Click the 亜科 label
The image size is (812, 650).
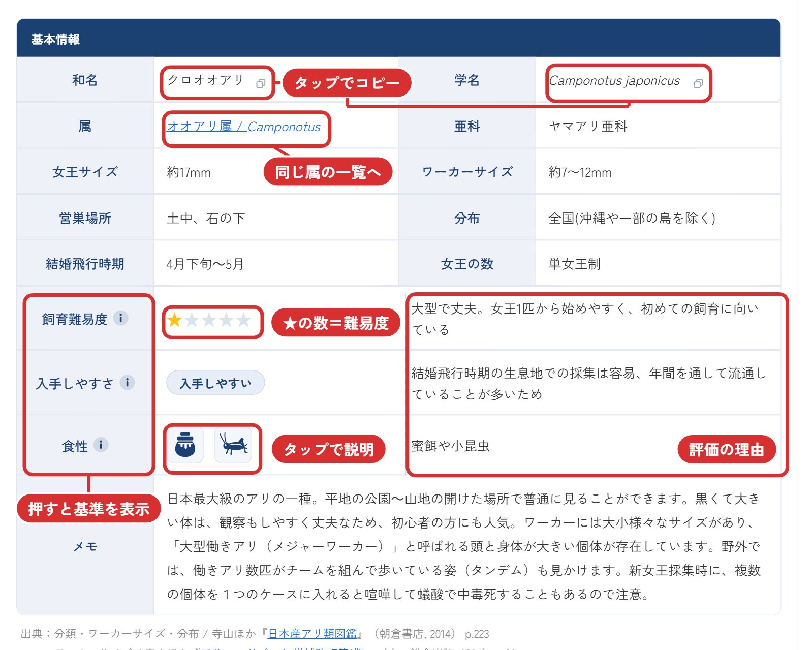[467, 127]
